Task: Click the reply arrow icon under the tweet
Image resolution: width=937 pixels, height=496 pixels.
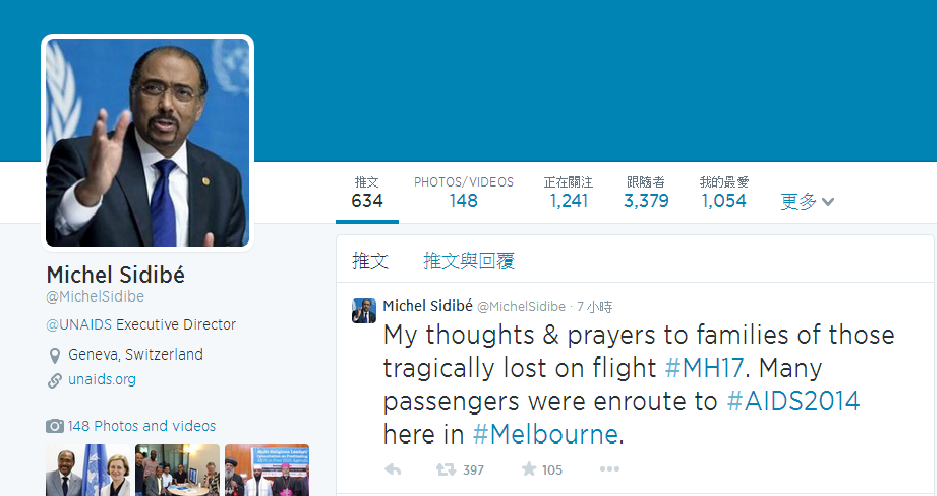Action: pos(393,469)
